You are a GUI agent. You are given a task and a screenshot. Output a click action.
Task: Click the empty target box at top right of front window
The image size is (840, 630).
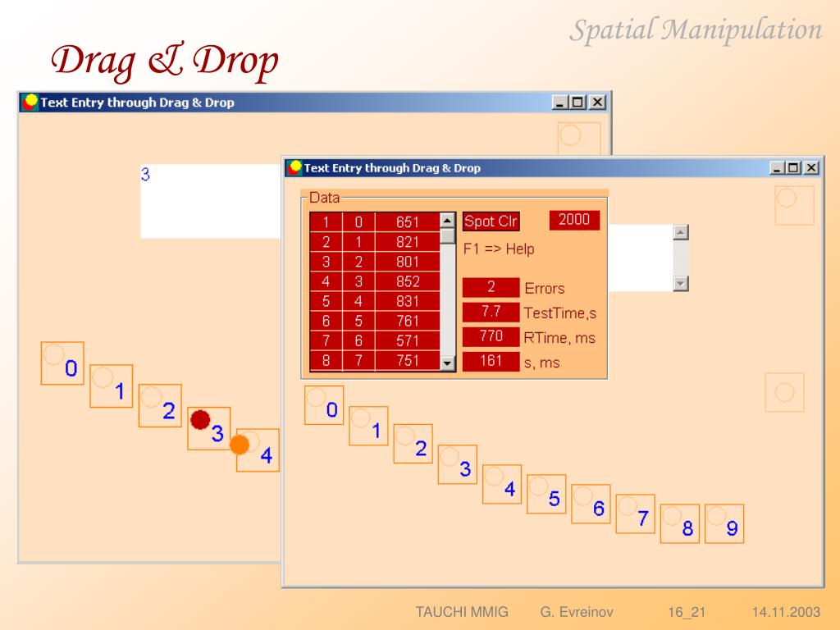point(794,206)
